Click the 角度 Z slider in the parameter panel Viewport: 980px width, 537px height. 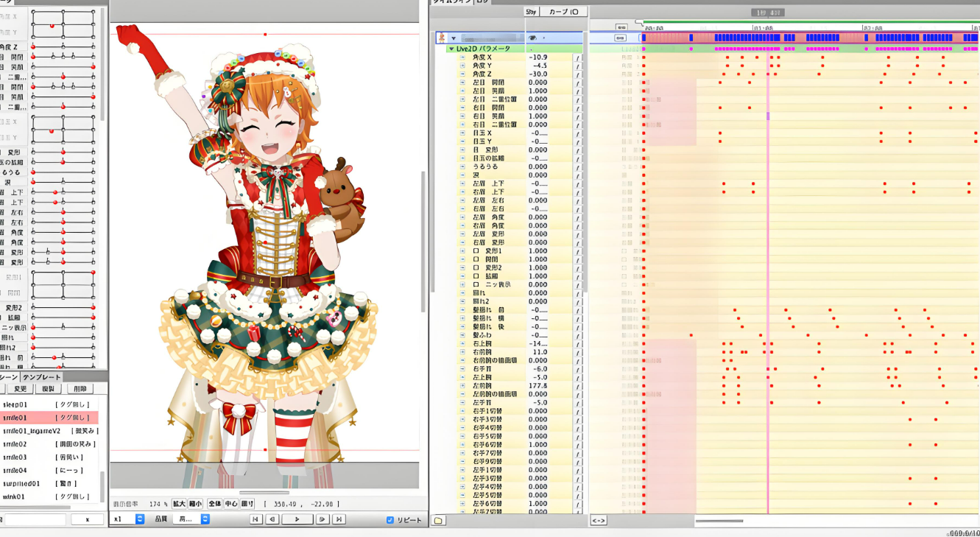63,46
